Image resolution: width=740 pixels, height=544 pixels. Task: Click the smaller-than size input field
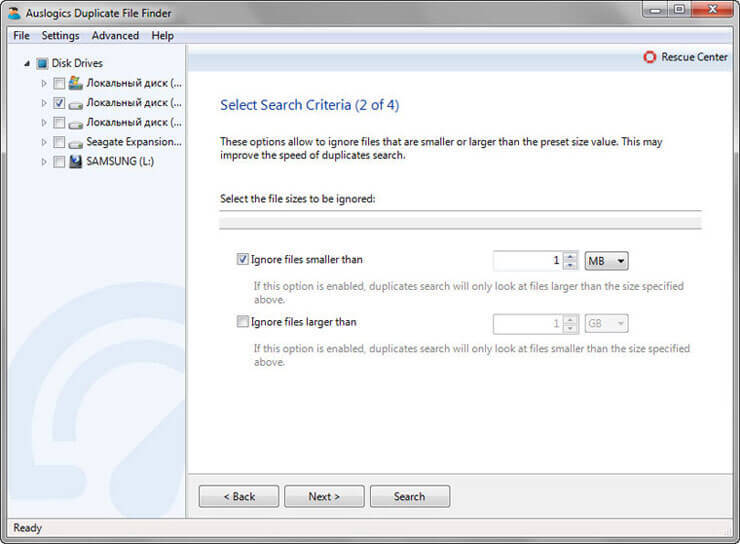click(527, 261)
